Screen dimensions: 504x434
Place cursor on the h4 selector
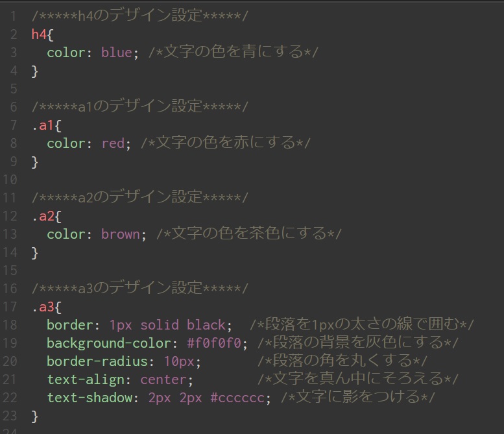tap(39, 34)
